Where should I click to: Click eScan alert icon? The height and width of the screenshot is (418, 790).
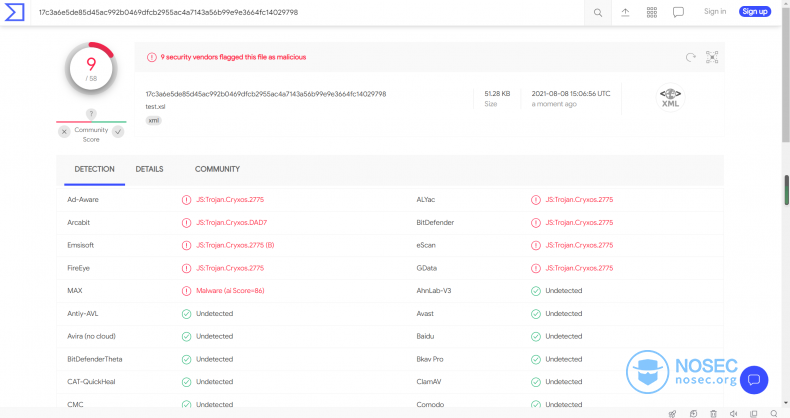pos(536,245)
